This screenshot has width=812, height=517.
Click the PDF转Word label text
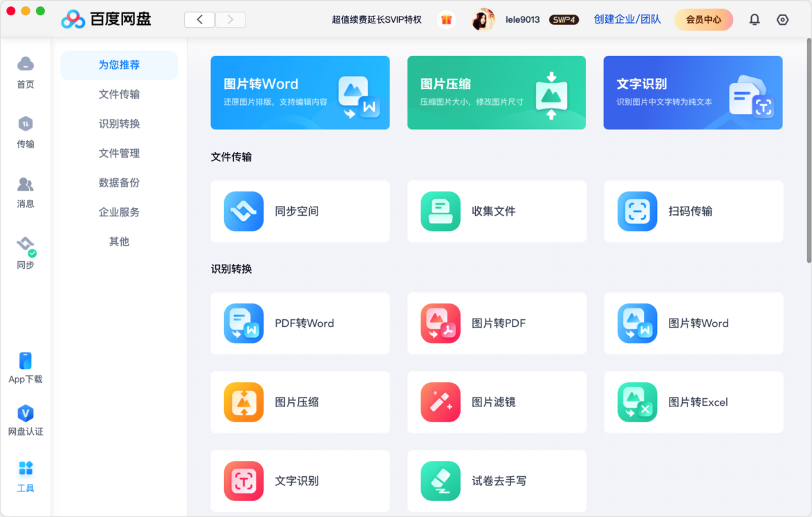tap(304, 323)
